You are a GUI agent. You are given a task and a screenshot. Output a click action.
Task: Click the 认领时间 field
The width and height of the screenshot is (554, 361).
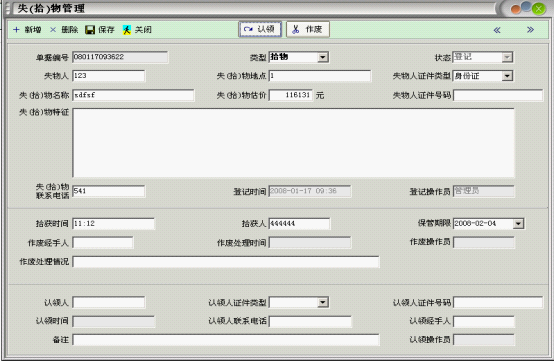coord(113,321)
